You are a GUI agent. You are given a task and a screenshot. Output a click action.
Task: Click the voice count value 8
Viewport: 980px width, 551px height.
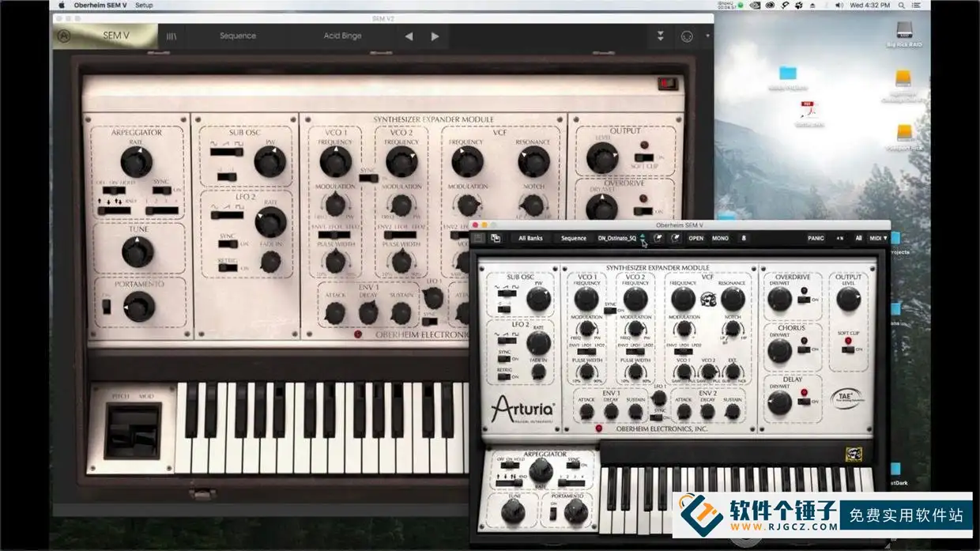pos(744,238)
